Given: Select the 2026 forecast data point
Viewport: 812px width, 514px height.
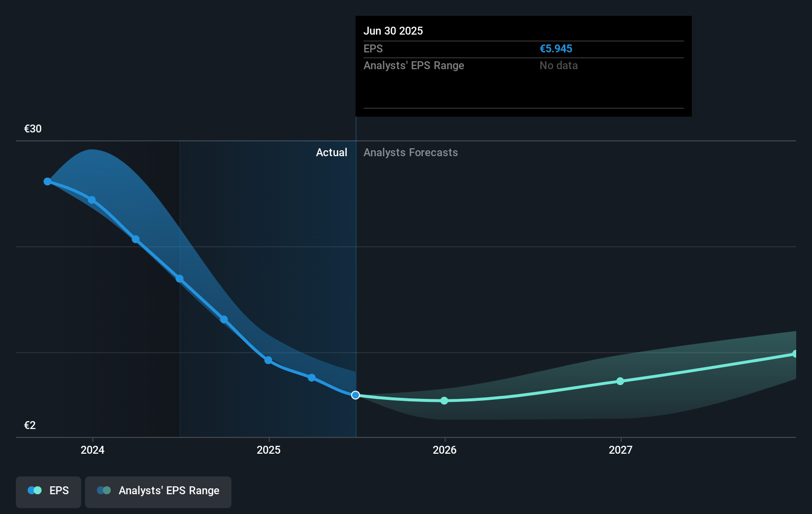Looking at the screenshot, I should [444, 401].
